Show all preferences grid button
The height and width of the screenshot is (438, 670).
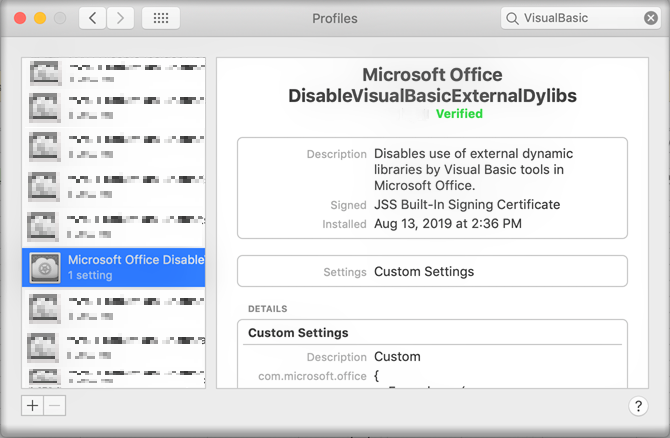(161, 18)
